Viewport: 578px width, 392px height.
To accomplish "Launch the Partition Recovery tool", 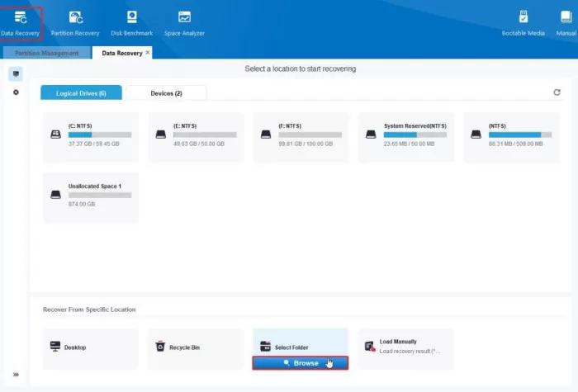I will point(75,24).
